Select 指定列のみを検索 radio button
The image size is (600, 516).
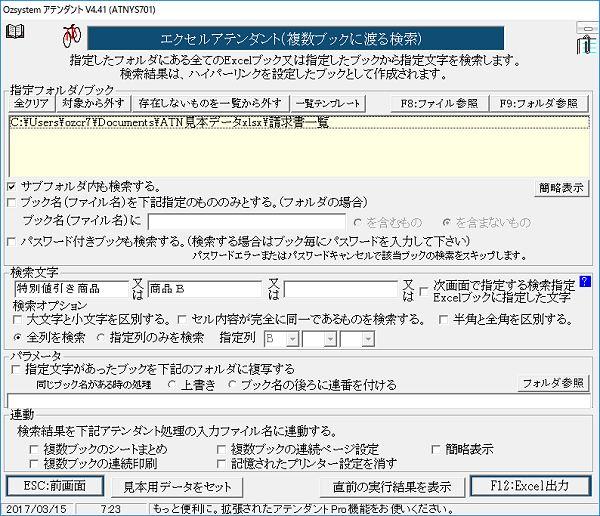(x=101, y=338)
